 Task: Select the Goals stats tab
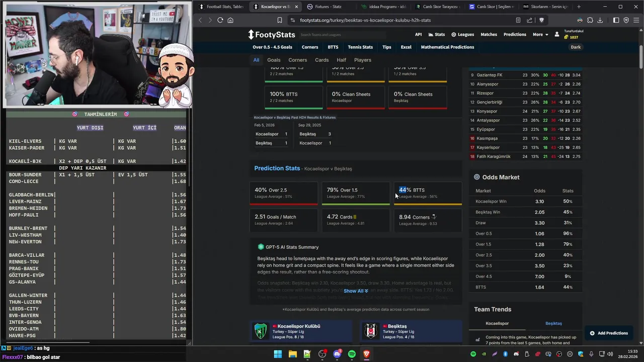[274, 60]
